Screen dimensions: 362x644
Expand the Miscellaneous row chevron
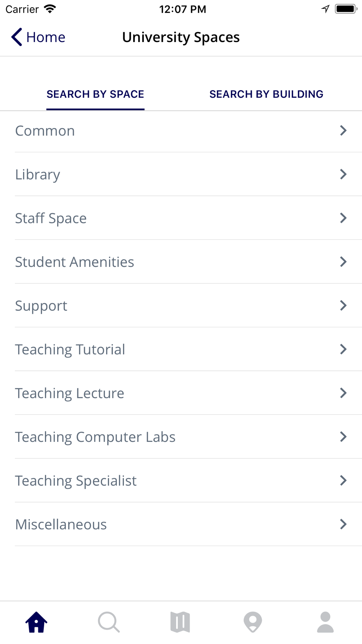pos(343,524)
